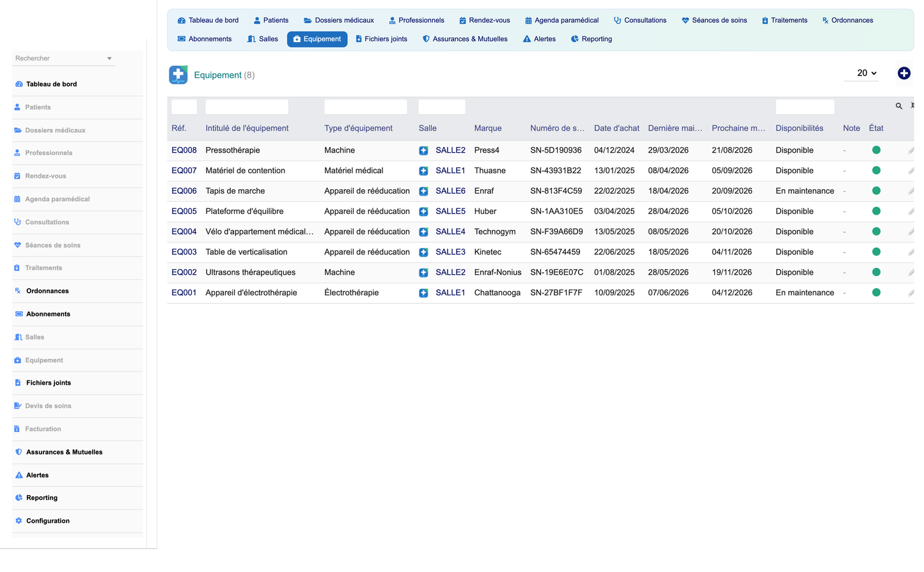
Task: Click Électrothérapie equipment type cell
Action: 351,293
